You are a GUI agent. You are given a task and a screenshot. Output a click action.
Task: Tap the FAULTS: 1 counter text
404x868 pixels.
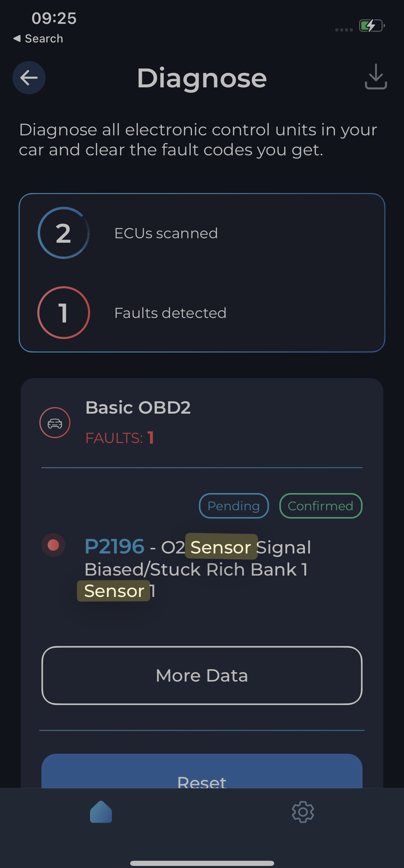pos(119,438)
